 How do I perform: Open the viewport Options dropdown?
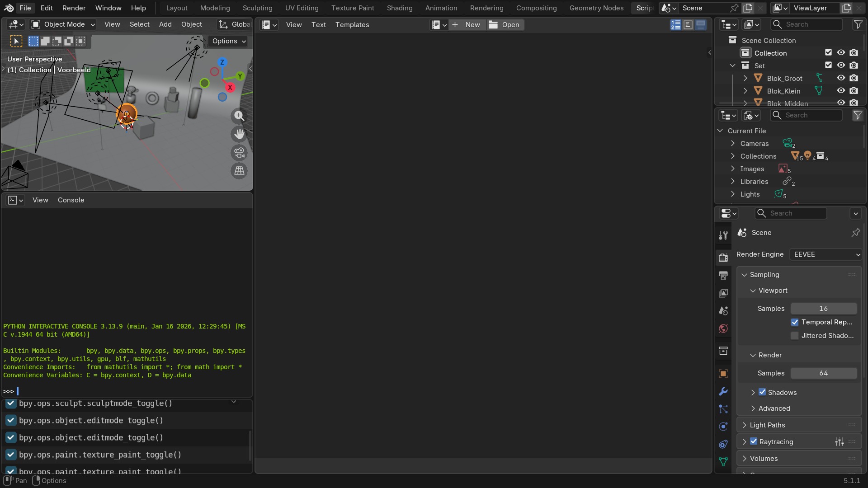point(229,41)
